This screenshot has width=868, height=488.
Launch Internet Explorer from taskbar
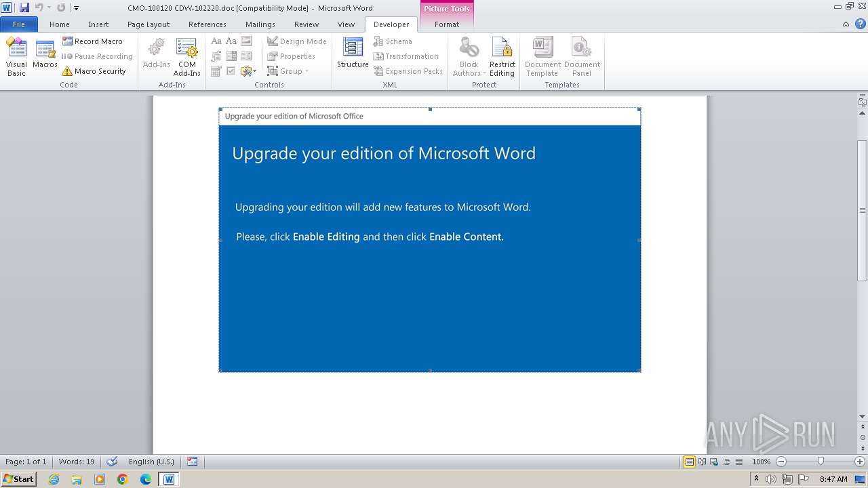tap(54, 479)
